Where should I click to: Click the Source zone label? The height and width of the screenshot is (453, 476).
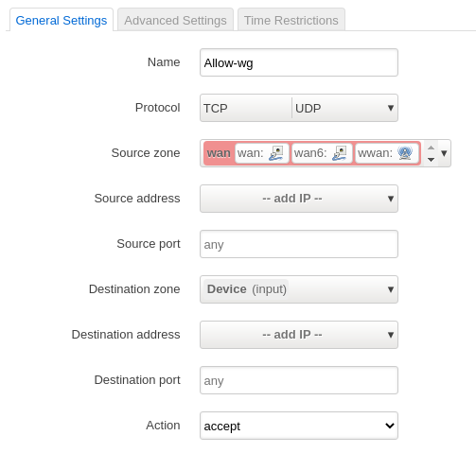146,153
